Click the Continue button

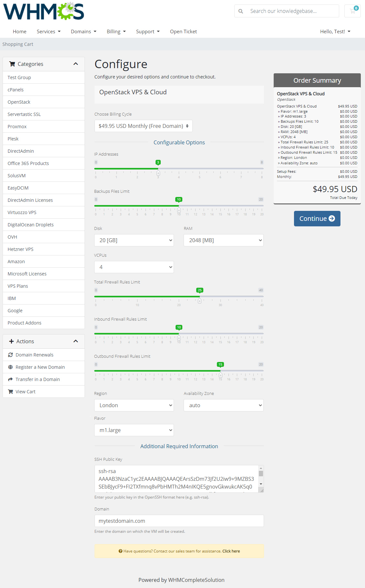click(317, 219)
